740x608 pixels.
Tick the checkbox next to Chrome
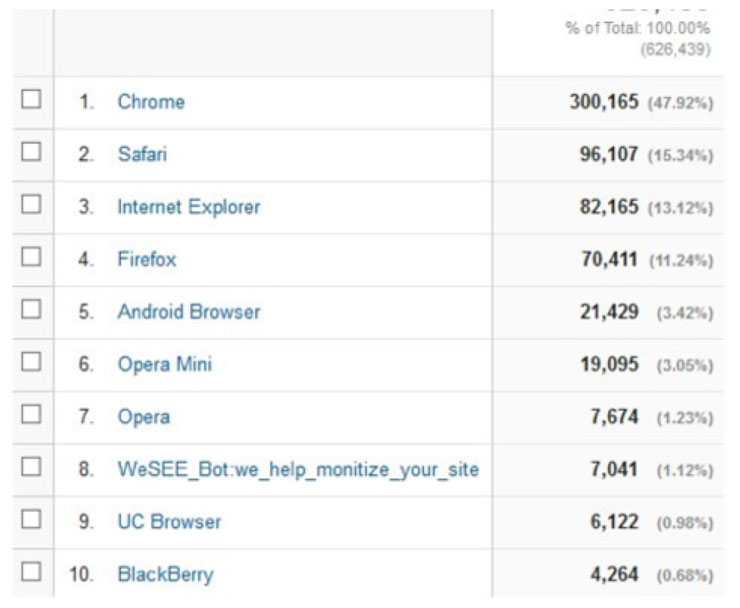[x=31, y=100]
